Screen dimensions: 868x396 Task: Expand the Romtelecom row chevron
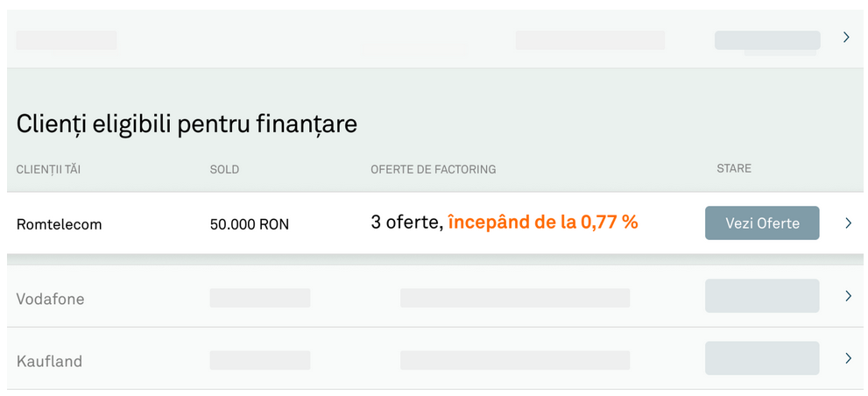click(x=848, y=223)
